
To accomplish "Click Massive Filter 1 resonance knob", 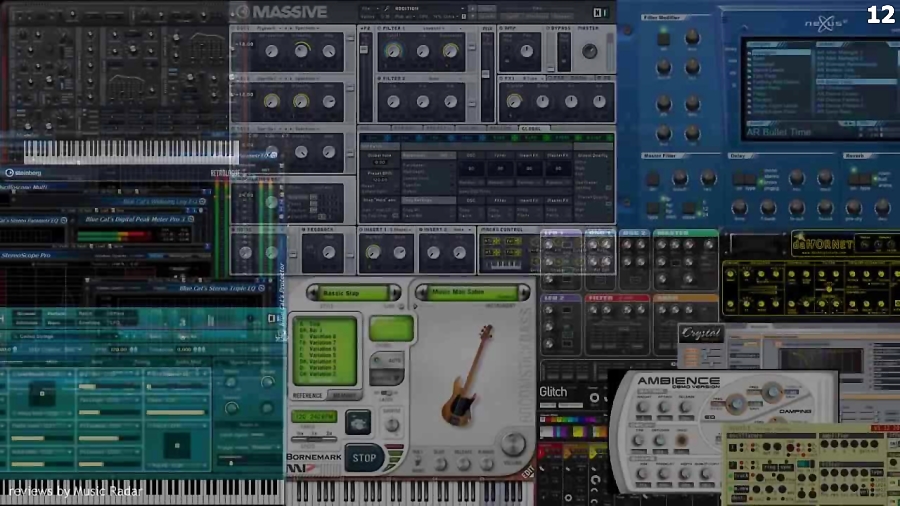I will tap(451, 51).
